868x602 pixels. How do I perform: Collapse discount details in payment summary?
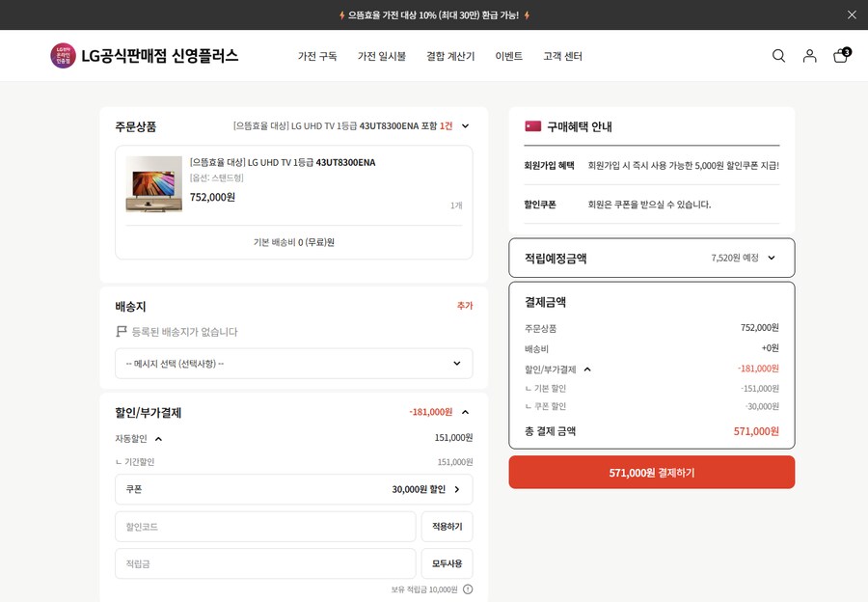click(x=587, y=369)
